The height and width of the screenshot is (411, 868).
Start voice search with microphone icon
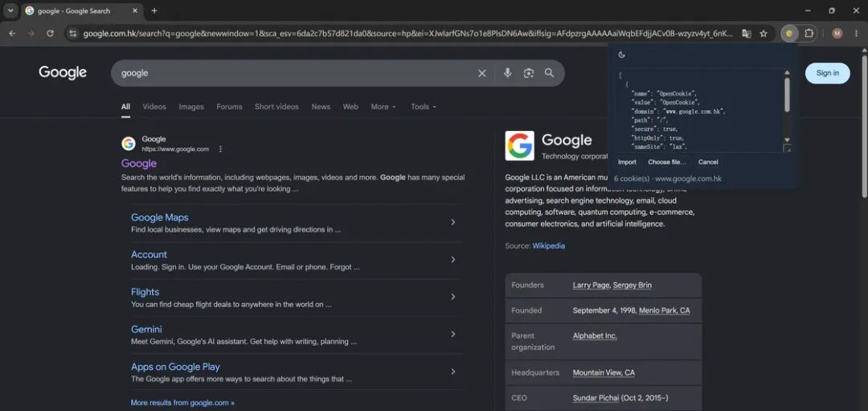coord(507,73)
